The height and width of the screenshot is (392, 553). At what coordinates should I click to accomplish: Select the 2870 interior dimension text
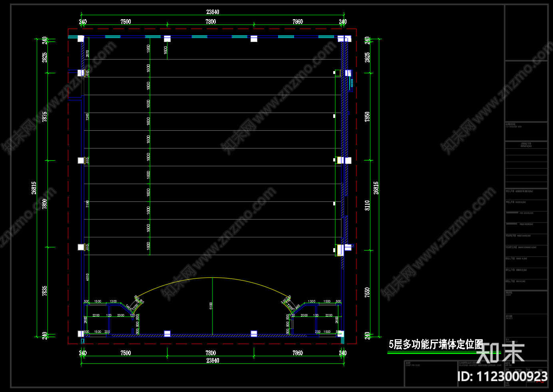click(x=88, y=54)
